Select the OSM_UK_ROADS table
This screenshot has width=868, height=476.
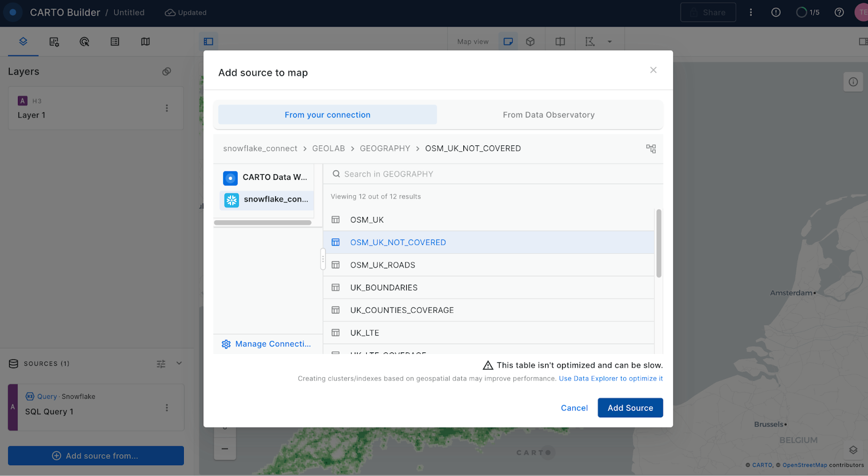point(382,265)
